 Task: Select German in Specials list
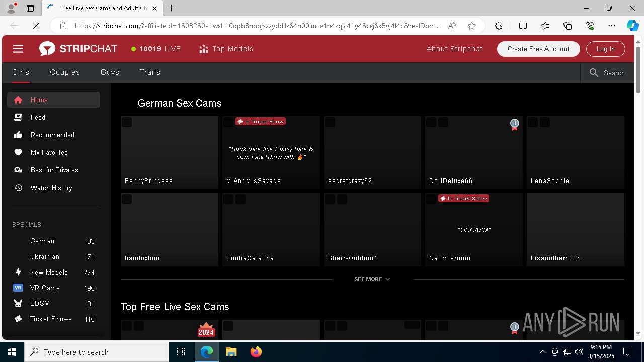tap(53, 241)
